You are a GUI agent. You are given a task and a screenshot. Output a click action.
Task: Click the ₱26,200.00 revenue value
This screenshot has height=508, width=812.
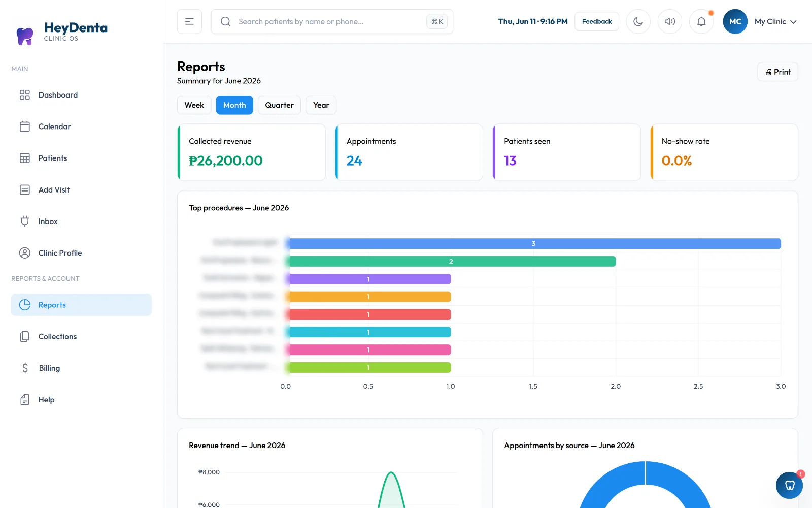pos(226,161)
